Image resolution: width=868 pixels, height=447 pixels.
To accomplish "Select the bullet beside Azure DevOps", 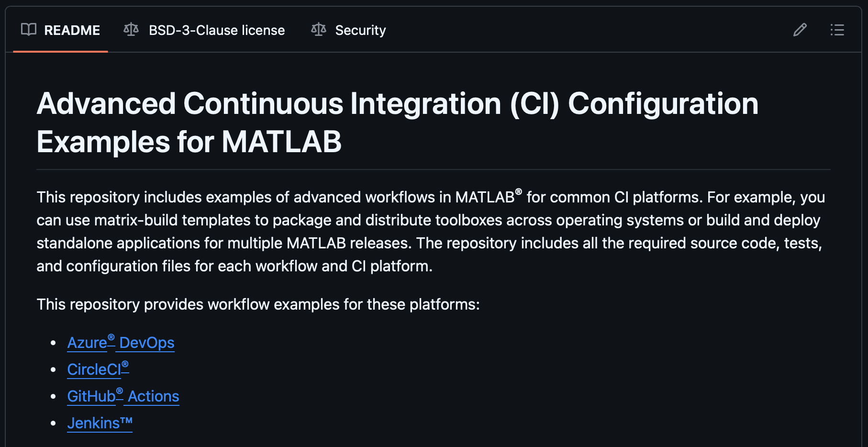I will pos(54,343).
